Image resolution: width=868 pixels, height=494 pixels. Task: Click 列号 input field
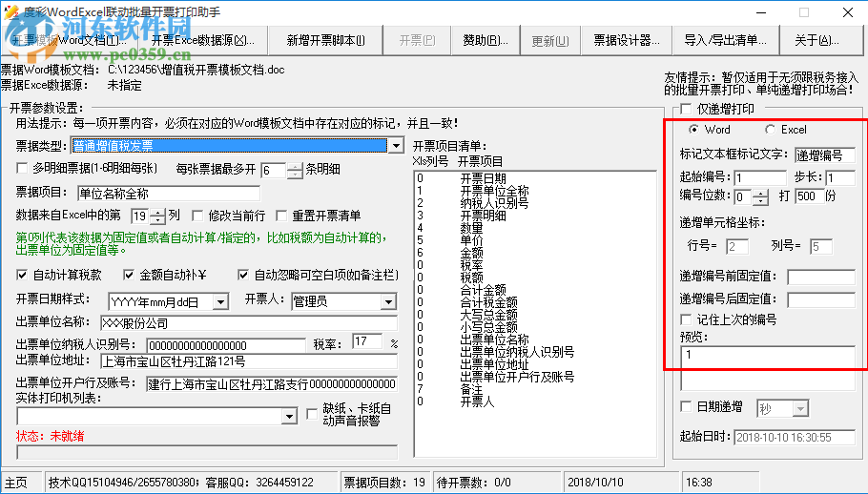pos(821,246)
